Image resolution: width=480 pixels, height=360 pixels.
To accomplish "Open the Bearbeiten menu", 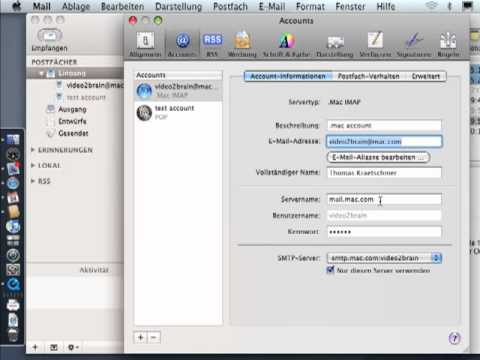I will [122, 6].
